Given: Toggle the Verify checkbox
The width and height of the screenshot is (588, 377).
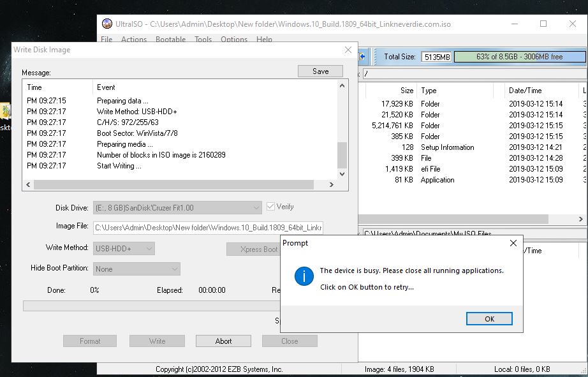Looking at the screenshot, I should coord(271,207).
